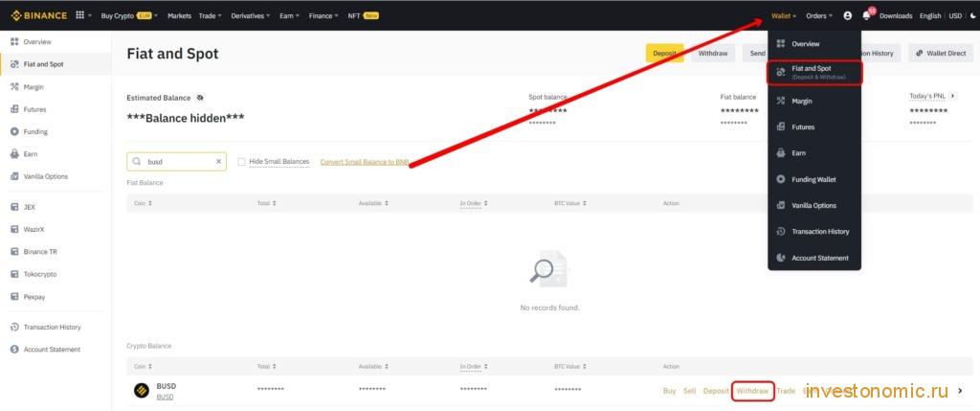
Task: Click Overview icon in Wallet dropdown
Action: click(x=780, y=44)
